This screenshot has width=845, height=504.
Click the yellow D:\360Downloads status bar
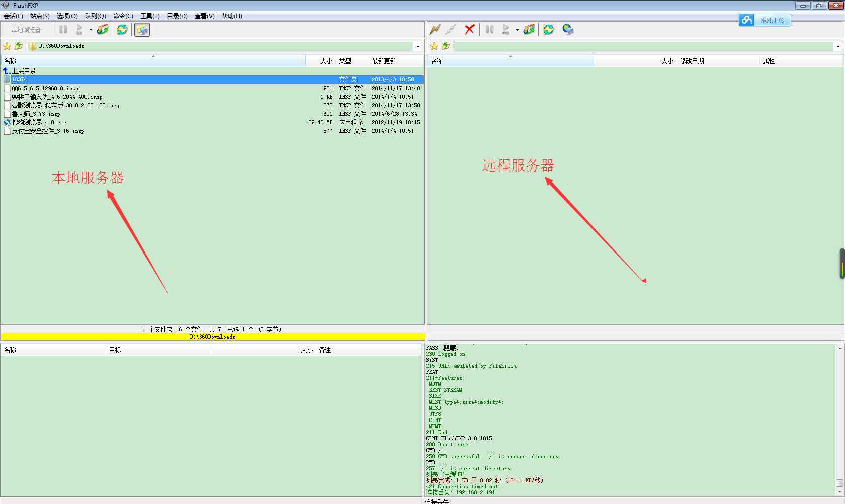click(x=212, y=337)
